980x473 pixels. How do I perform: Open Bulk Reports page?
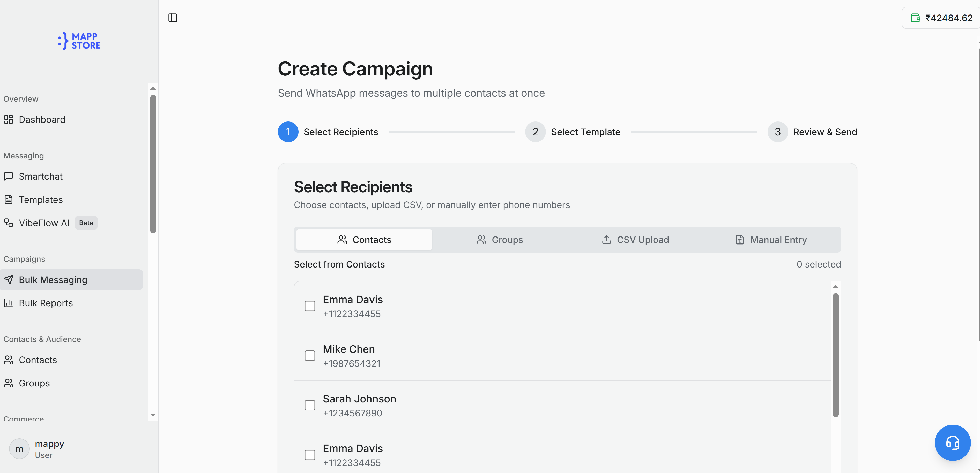coord(46,303)
